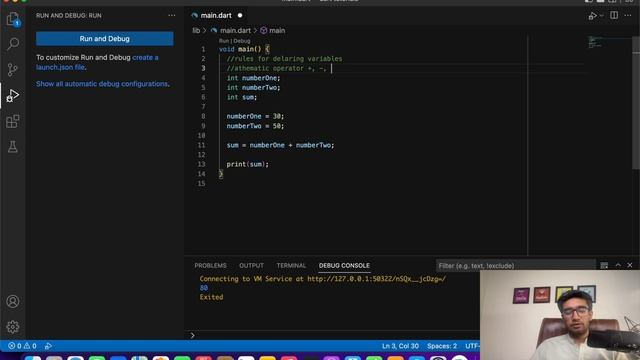Click the debug status bar icon
Viewport: 640px width, 360px height.
tap(48, 346)
